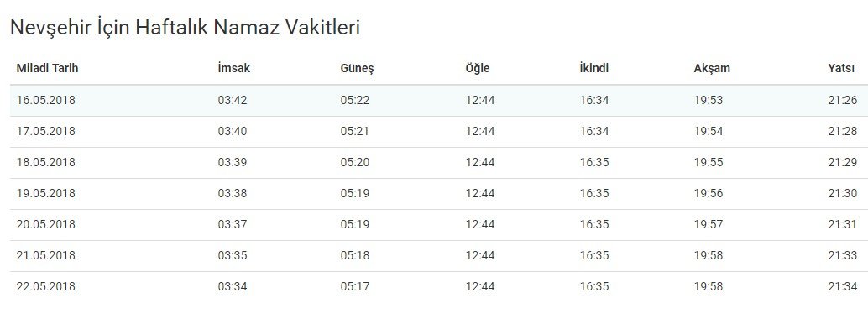Click İmsak time 03:42 cell
Viewport: 868px width, 314px height.
[233, 100]
